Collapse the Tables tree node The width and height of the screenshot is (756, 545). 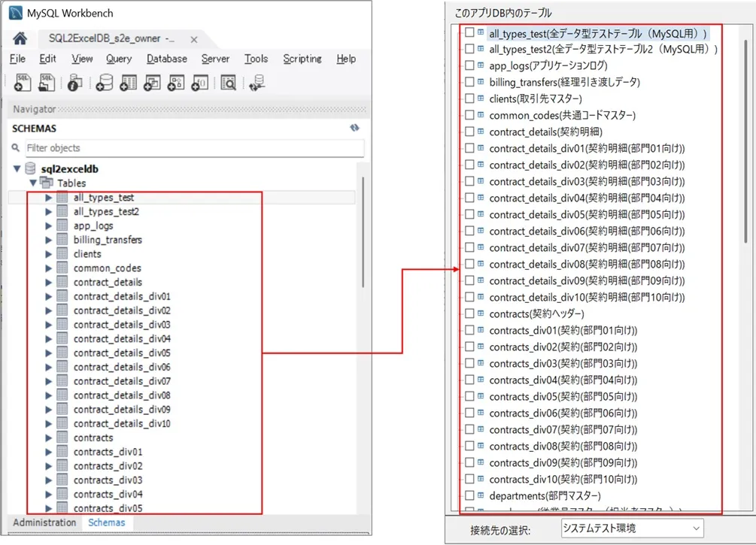[33, 183]
